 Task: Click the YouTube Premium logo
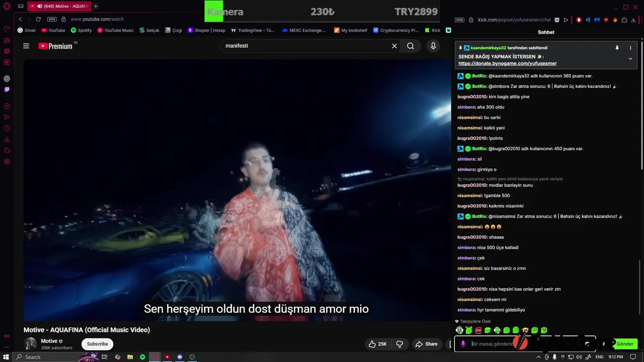tap(56, 46)
